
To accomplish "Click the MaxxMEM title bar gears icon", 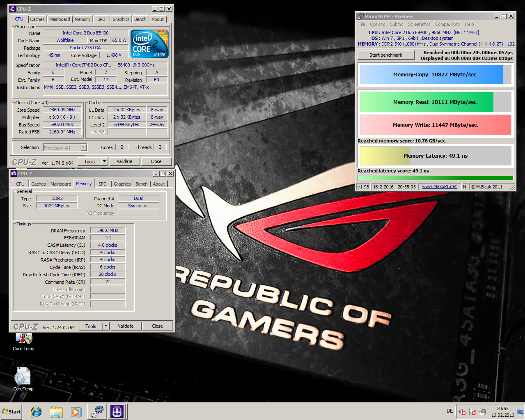I will (360, 16).
